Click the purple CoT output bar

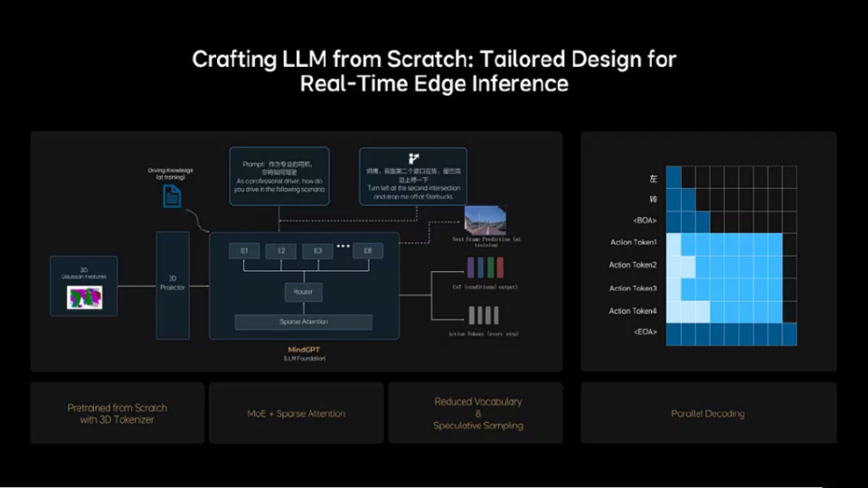(x=470, y=267)
